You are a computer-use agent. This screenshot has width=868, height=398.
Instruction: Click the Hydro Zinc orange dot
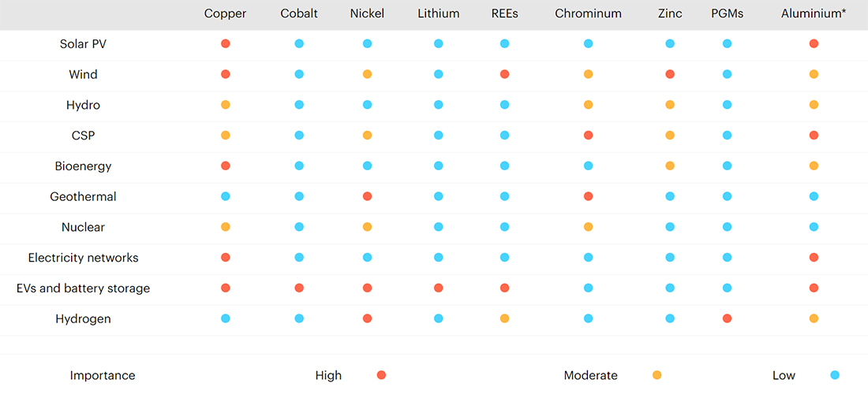670,105
